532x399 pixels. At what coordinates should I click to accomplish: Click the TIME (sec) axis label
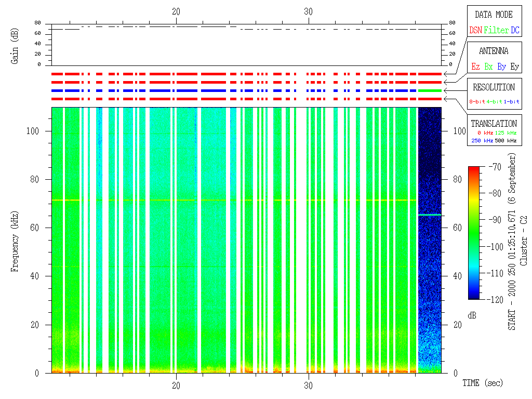pyautogui.click(x=483, y=383)
